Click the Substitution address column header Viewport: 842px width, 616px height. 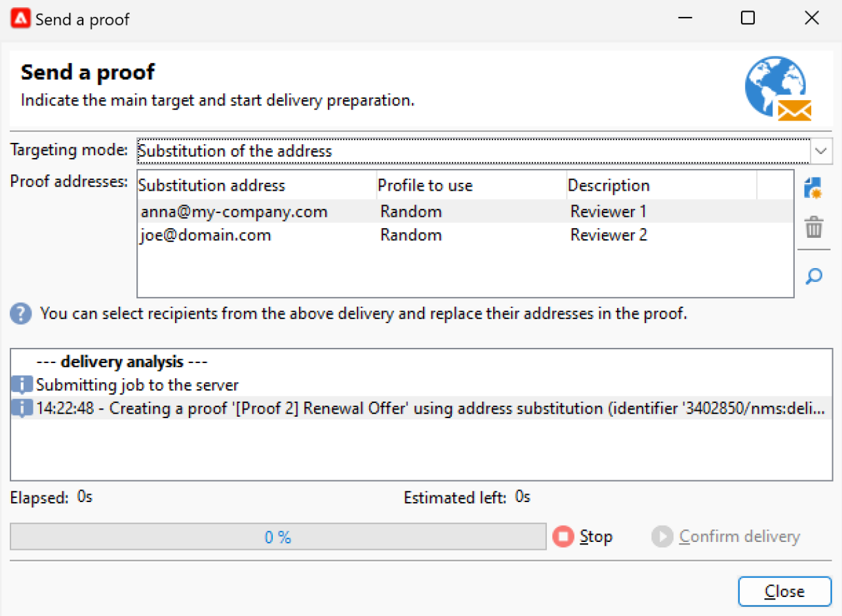tap(256, 185)
